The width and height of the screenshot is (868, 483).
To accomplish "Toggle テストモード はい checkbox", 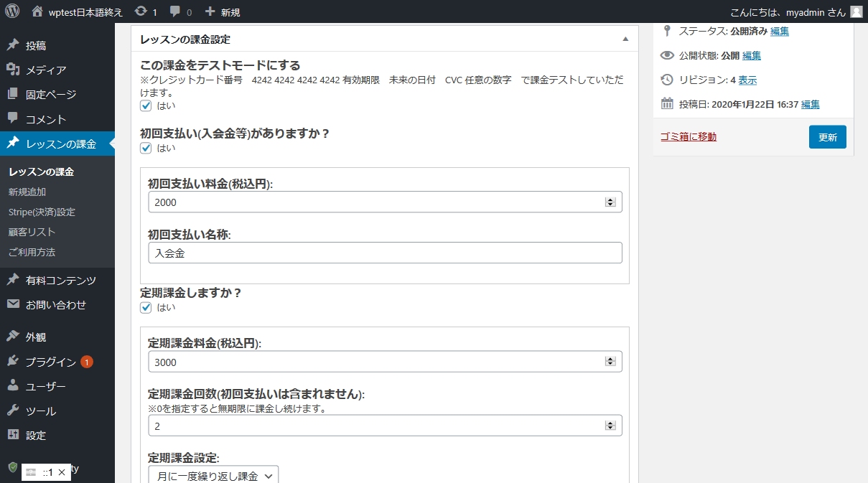I will pyautogui.click(x=146, y=105).
